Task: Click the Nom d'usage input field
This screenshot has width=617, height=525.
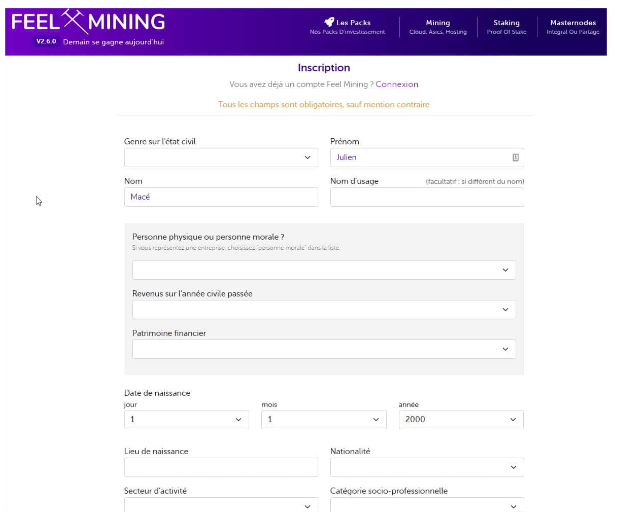Action: 426,197
